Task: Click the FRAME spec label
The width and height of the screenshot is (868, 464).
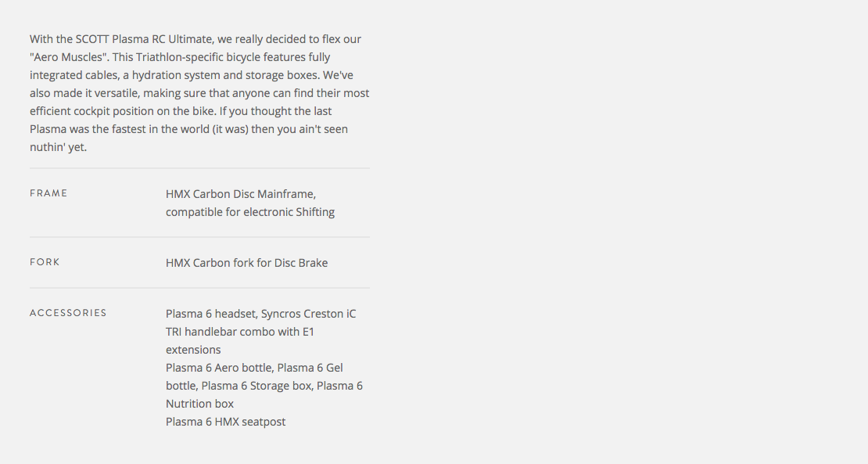Action: click(x=48, y=193)
